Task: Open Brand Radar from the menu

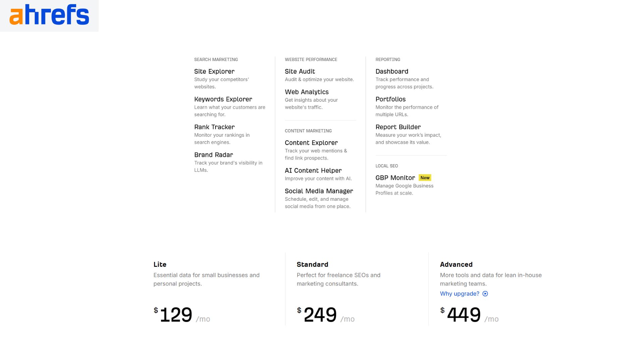Action: 213,155
